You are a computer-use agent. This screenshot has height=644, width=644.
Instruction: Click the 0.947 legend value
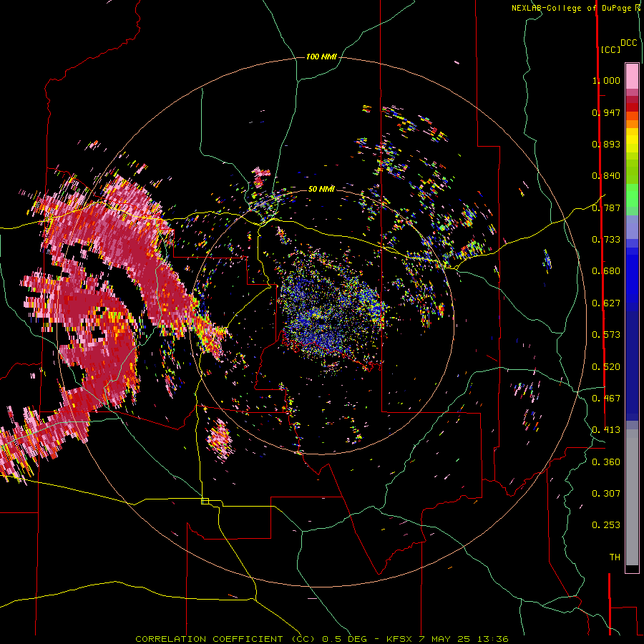point(606,112)
